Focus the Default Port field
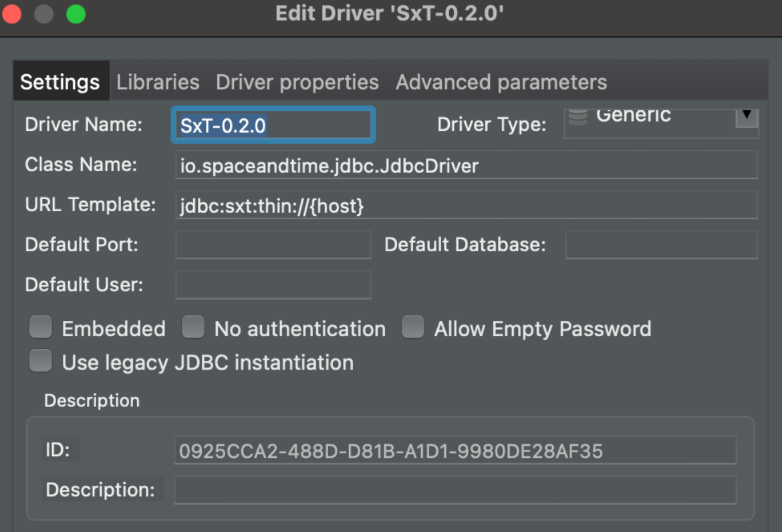 273,245
